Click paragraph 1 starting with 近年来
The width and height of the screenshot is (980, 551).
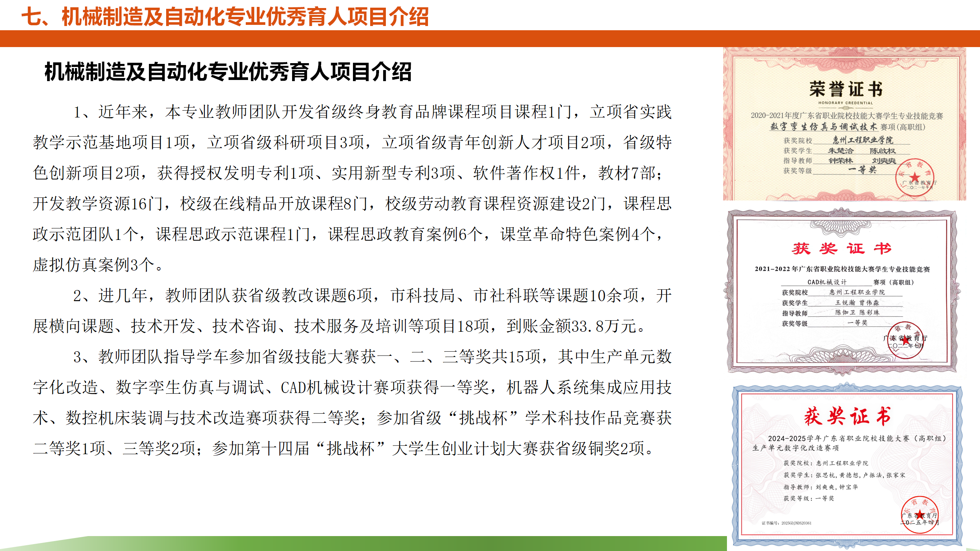352,173
